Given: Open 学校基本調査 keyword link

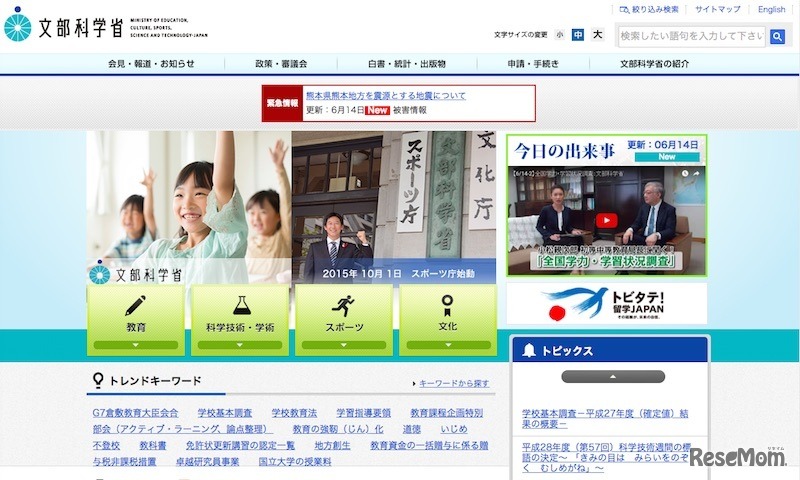Looking at the screenshot, I should pos(224,413).
